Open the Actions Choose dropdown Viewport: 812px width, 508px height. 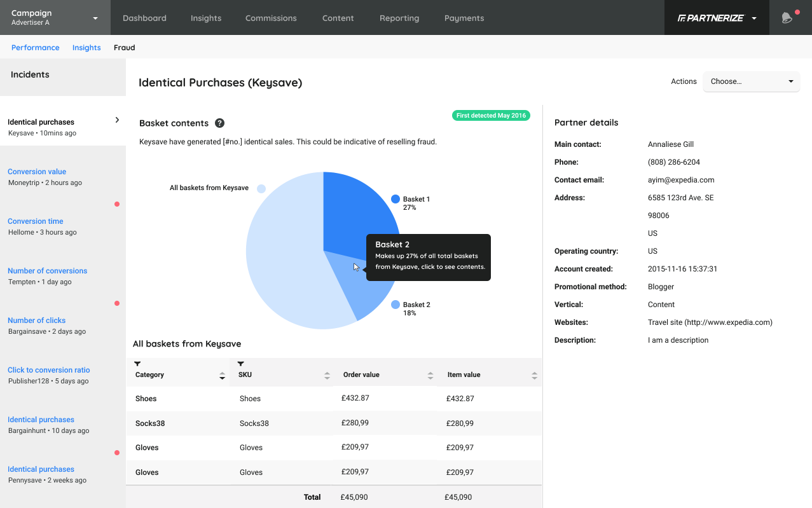tap(751, 81)
